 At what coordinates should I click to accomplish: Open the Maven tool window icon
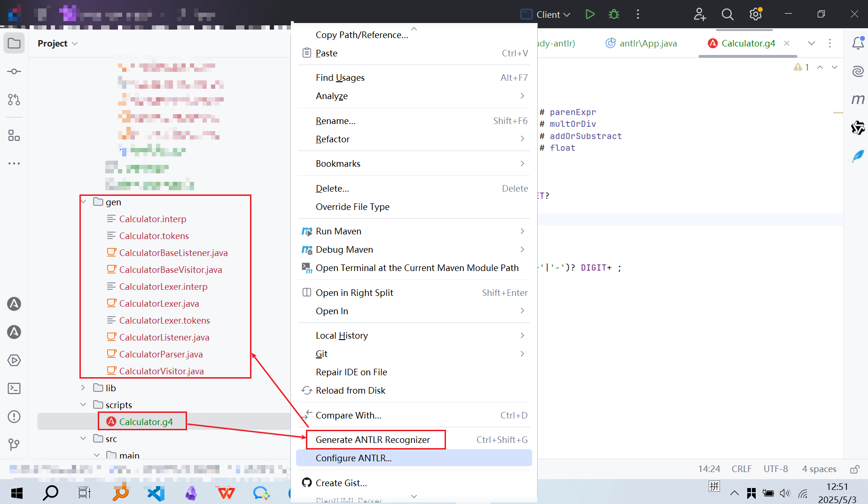(858, 100)
